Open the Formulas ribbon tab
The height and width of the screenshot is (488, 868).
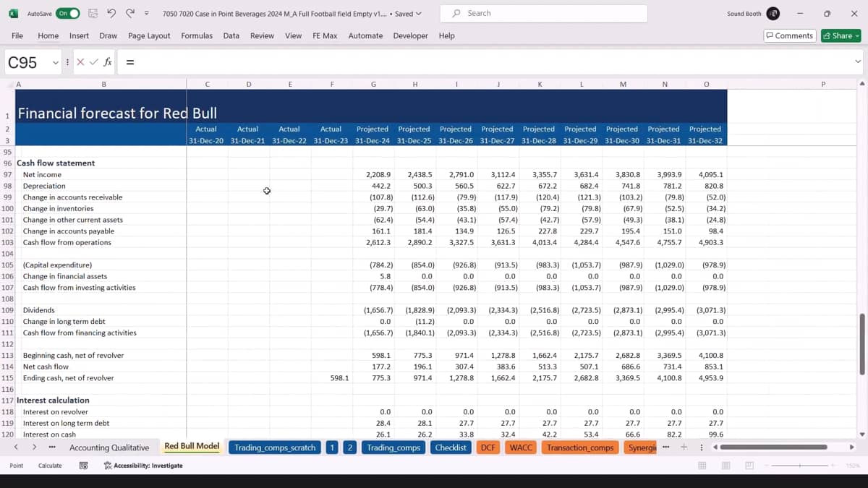(x=197, y=35)
